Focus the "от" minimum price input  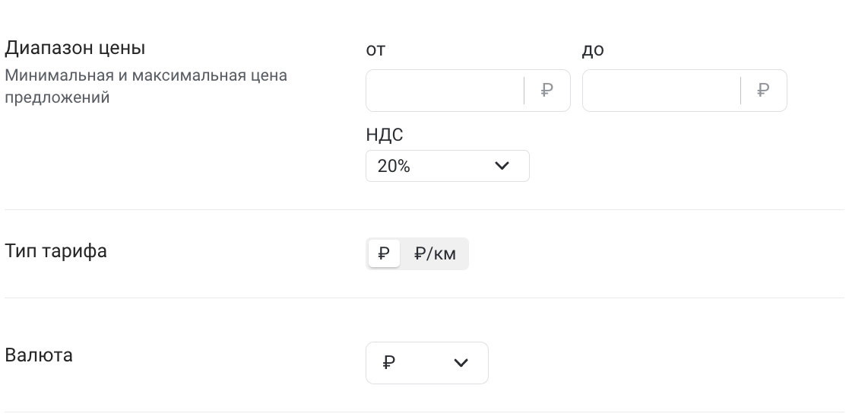click(x=445, y=91)
